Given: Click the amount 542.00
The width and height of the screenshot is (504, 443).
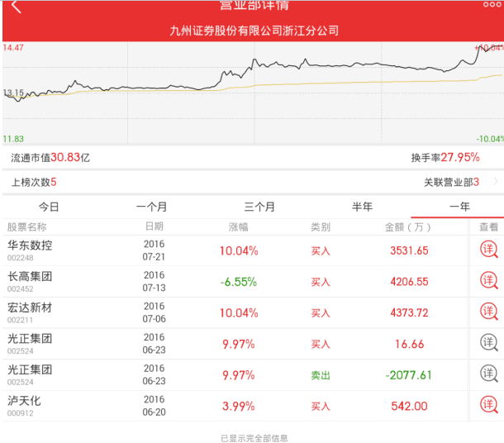Looking at the screenshot, I should [x=409, y=406].
